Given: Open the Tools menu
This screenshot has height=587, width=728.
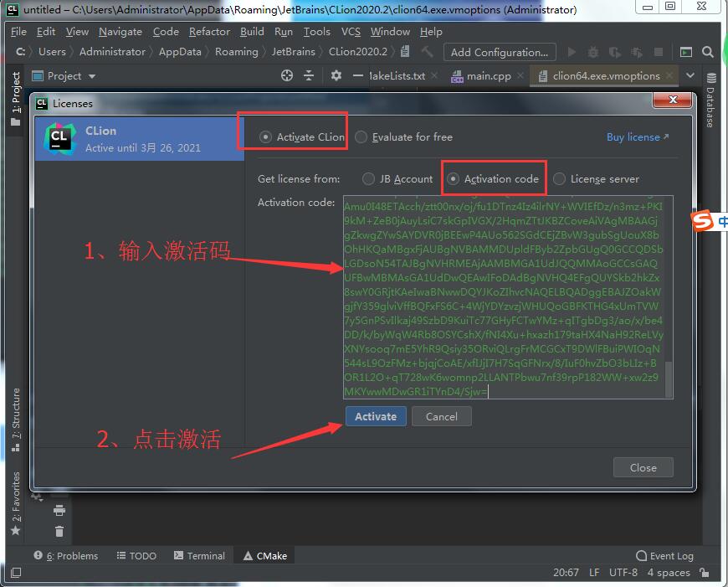Looking at the screenshot, I should [x=316, y=32].
